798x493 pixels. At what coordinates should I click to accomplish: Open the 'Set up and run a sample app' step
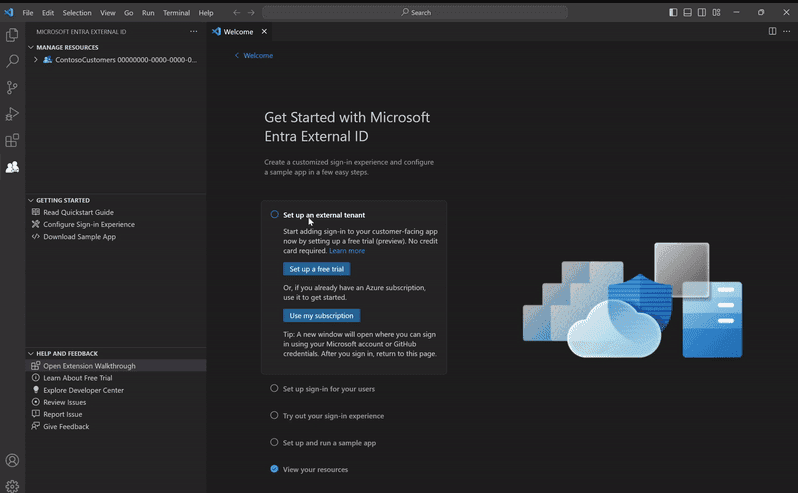(329, 443)
